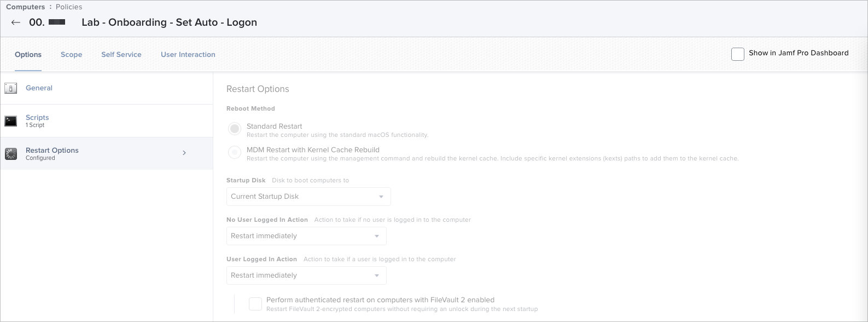Switch to the Scope tab

pos(71,55)
